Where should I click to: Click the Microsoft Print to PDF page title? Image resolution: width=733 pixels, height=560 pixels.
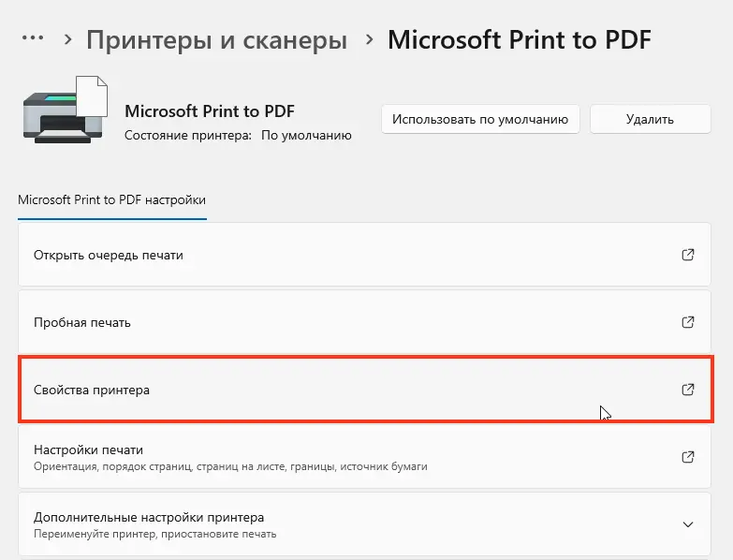[x=520, y=40]
